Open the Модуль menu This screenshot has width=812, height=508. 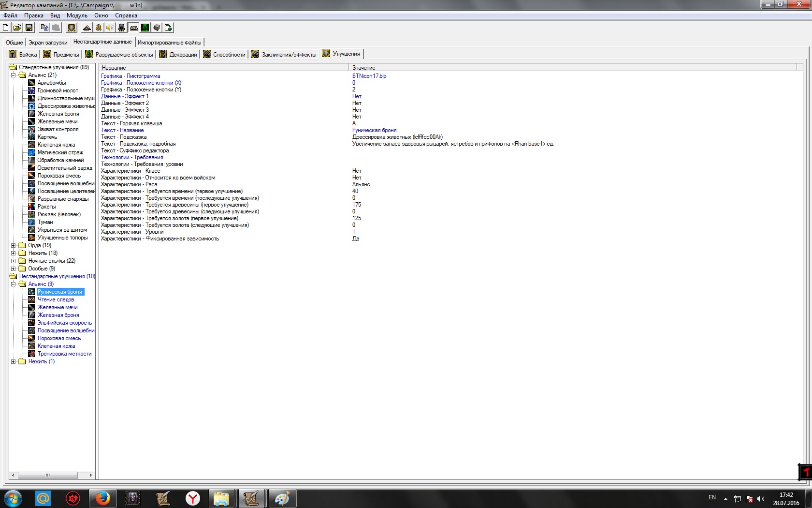[x=77, y=15]
